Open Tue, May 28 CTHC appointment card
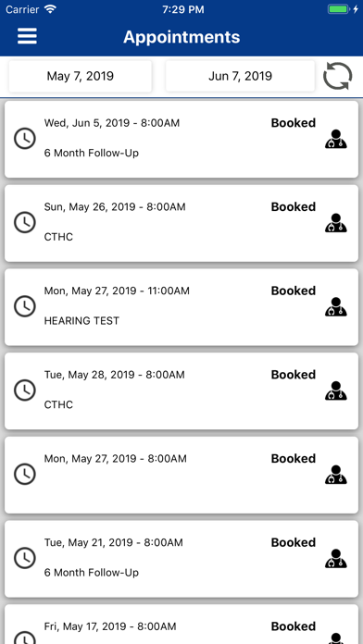This screenshot has width=363, height=644. pyautogui.click(x=181, y=391)
